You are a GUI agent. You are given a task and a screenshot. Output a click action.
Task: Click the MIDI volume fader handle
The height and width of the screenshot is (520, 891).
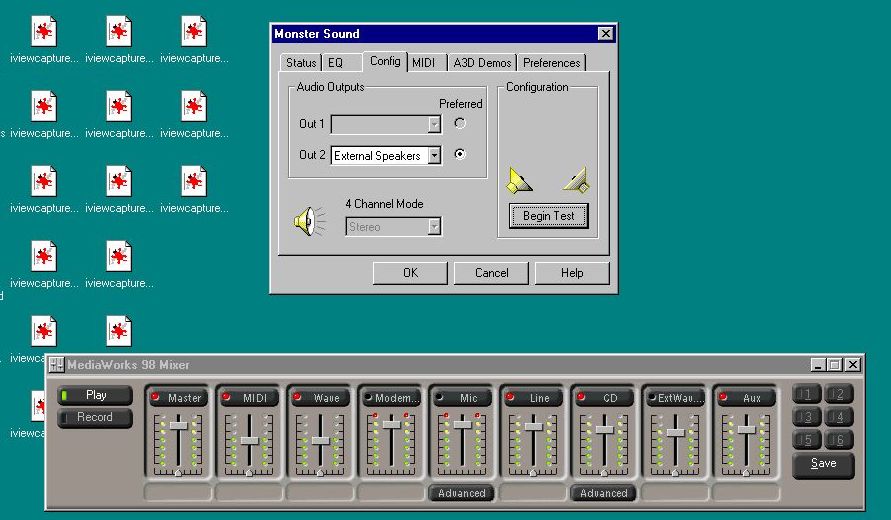[x=249, y=440]
